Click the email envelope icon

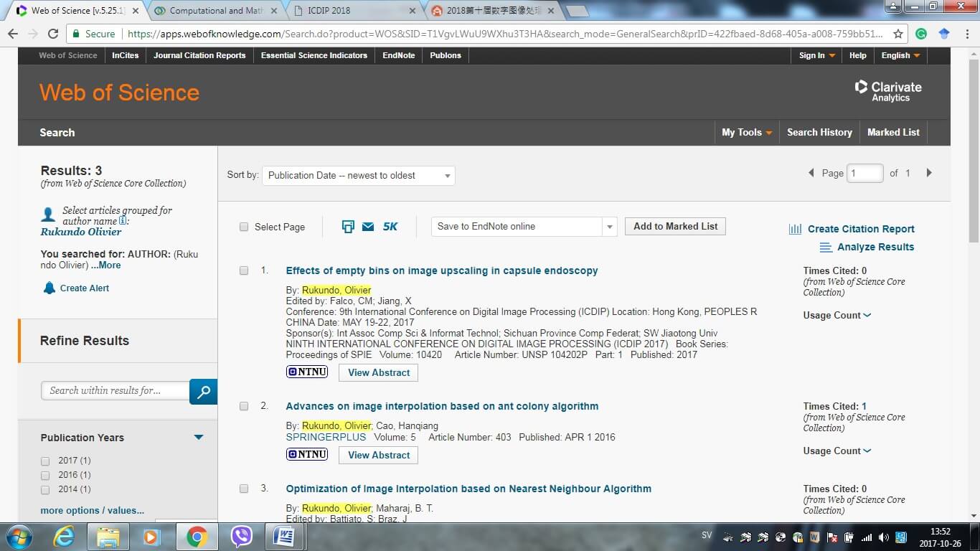[x=368, y=227]
